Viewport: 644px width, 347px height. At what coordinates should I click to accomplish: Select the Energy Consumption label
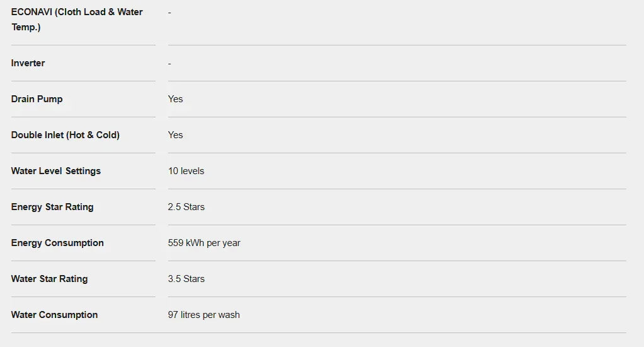(57, 243)
